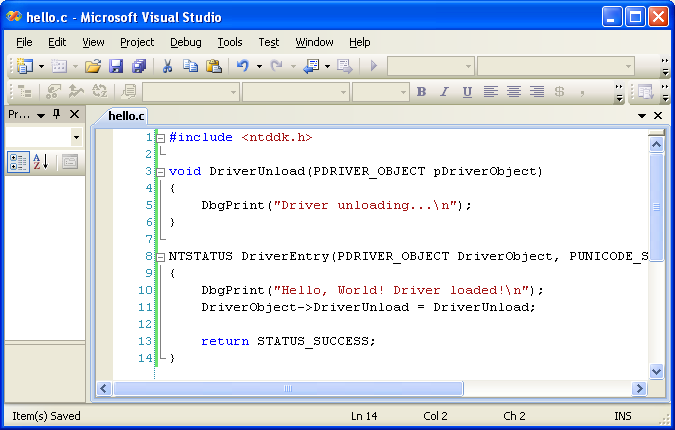Undo the last action with the Undo arrow

pyautogui.click(x=242, y=66)
